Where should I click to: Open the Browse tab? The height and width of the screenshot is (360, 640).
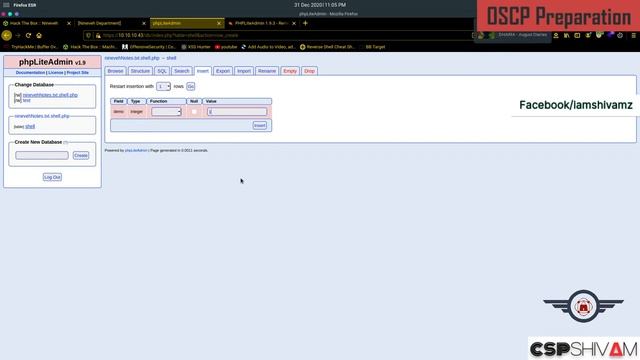click(116, 71)
